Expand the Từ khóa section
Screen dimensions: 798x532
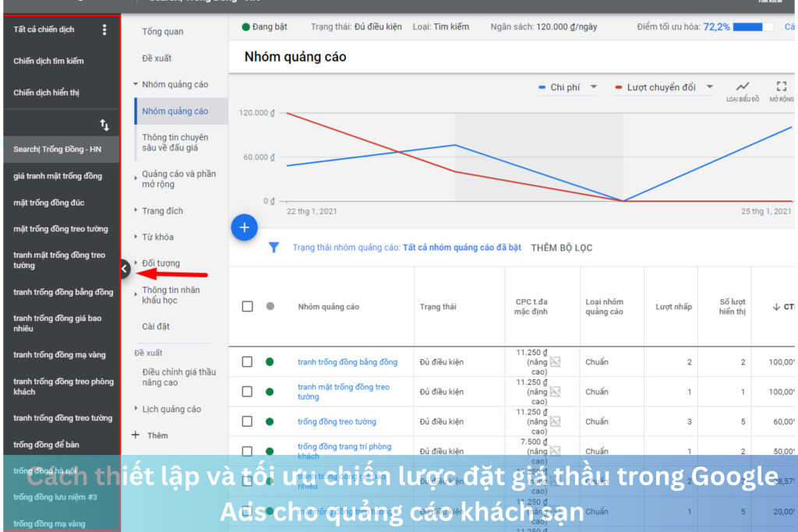pyautogui.click(x=136, y=237)
